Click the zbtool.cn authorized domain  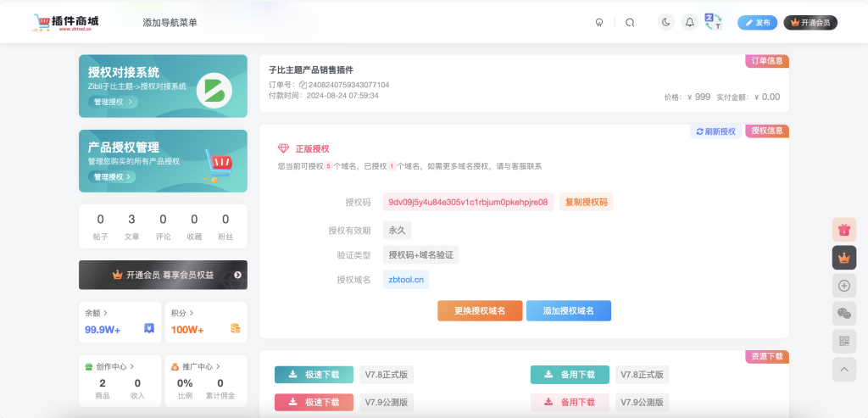(x=406, y=280)
